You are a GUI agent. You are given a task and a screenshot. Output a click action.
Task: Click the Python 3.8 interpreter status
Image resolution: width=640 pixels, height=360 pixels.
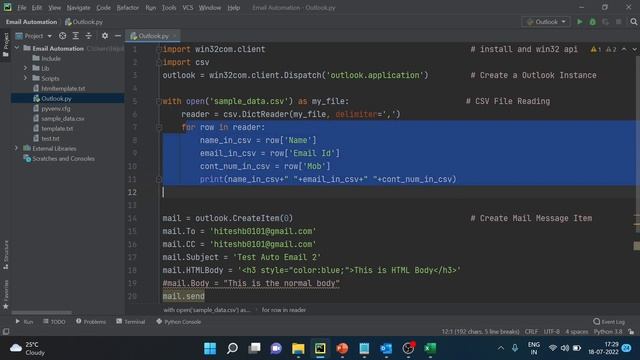[608, 331]
